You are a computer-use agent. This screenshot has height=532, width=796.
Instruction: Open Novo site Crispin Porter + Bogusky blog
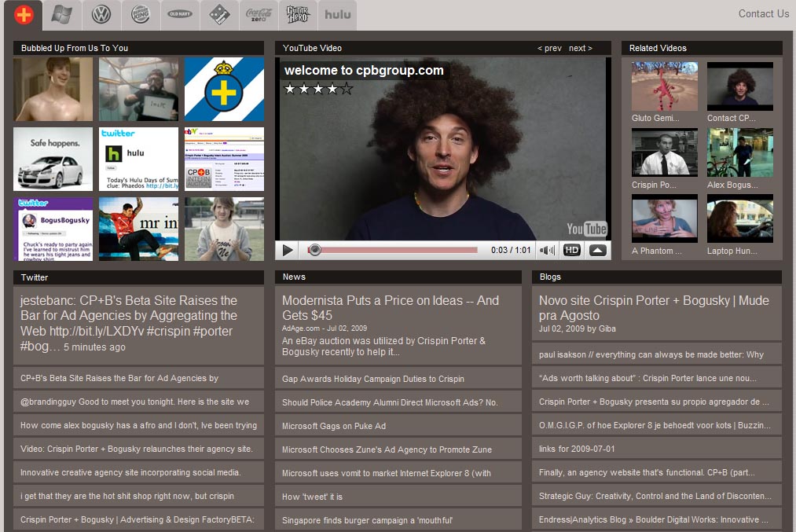coord(657,314)
